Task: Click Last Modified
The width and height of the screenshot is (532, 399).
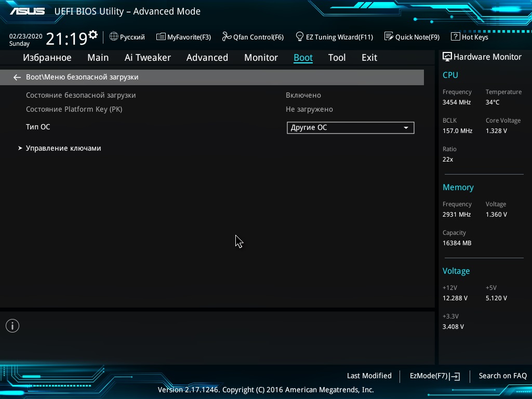Action: (369, 376)
